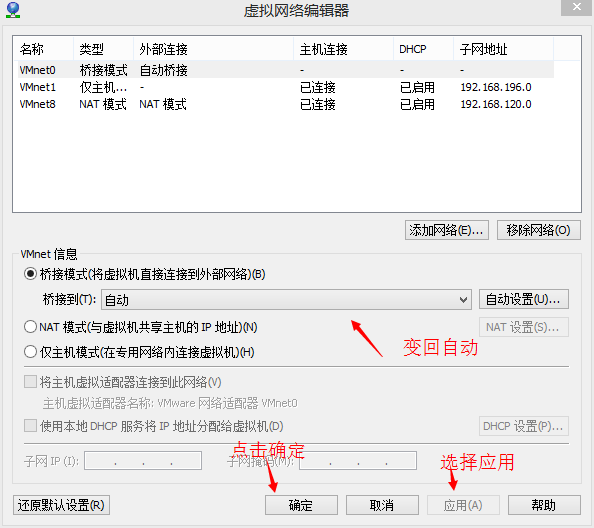Click the 取消 button
This screenshot has width=594, height=528.
[x=382, y=505]
